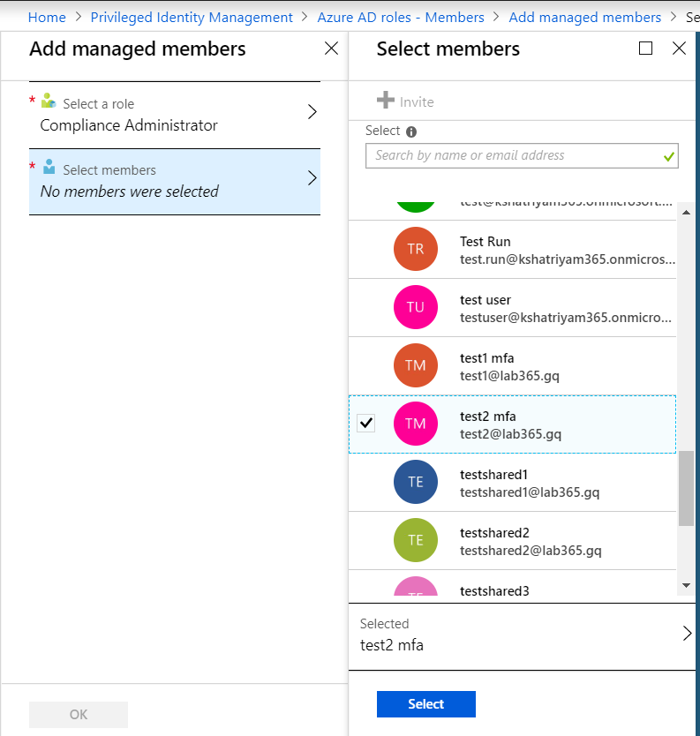Click the Select a role icon

pos(49,101)
